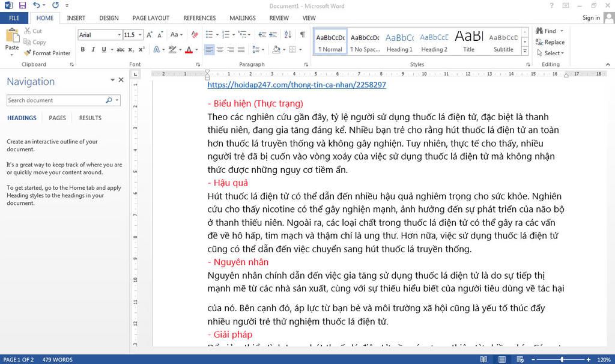
Task: Sort the selected text alphabetically
Action: (x=288, y=35)
